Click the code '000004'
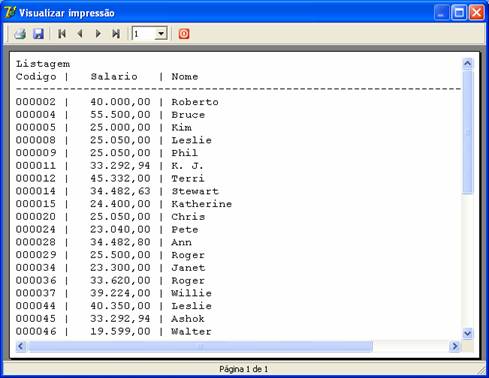Viewport: 489px width, 378px height. 36,115
